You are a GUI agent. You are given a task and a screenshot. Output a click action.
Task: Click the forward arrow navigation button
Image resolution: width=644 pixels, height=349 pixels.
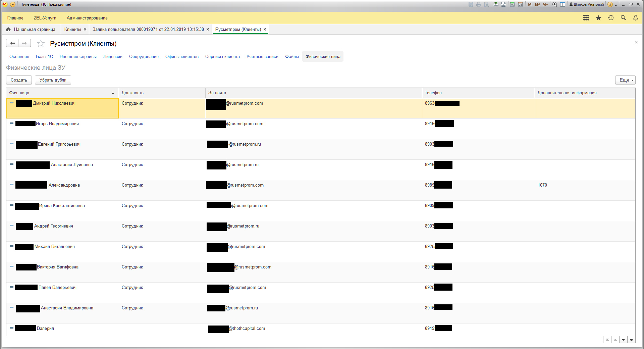[x=24, y=43]
